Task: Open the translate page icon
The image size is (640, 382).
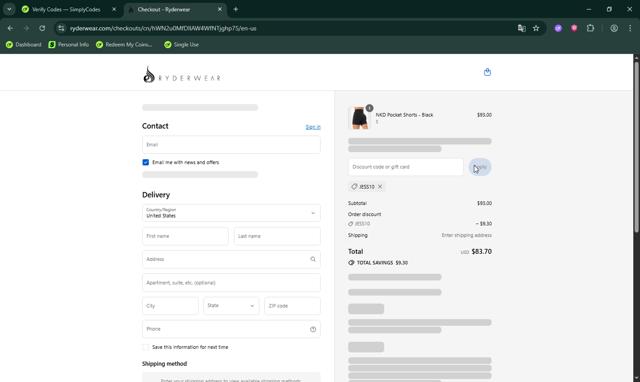Action: (521, 28)
